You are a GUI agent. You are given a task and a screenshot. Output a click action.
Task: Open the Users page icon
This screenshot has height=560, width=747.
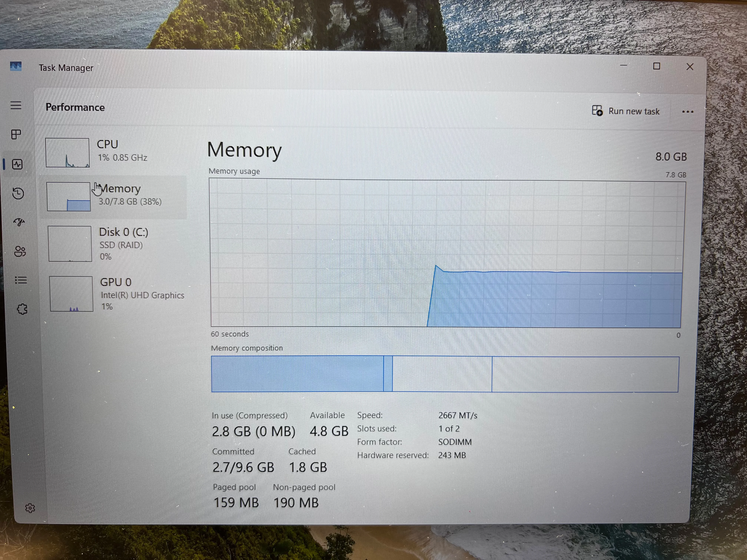(x=20, y=251)
